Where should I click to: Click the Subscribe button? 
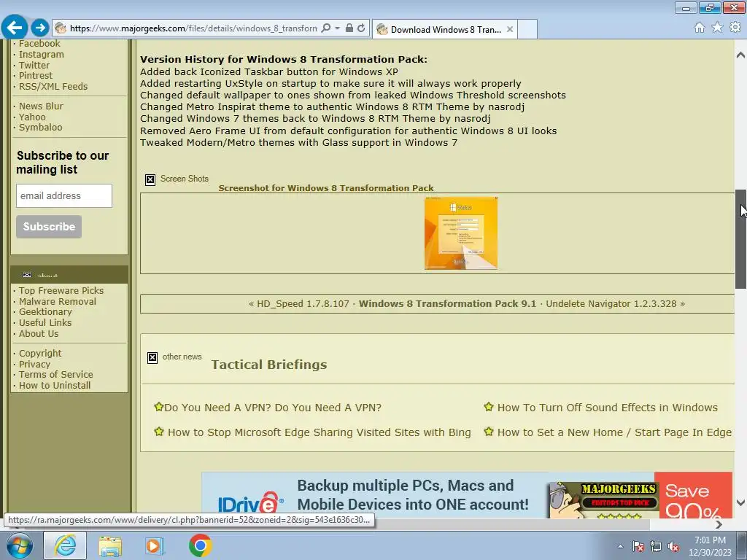[49, 227]
